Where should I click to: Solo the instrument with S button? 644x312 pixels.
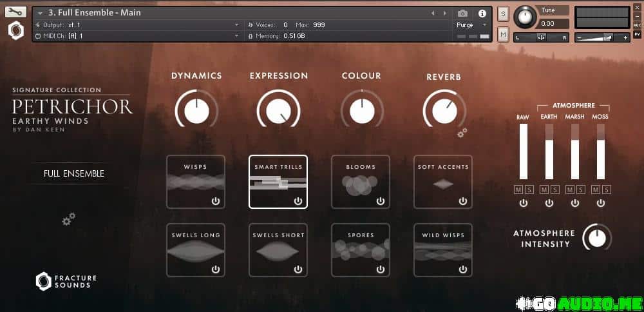coord(503,14)
